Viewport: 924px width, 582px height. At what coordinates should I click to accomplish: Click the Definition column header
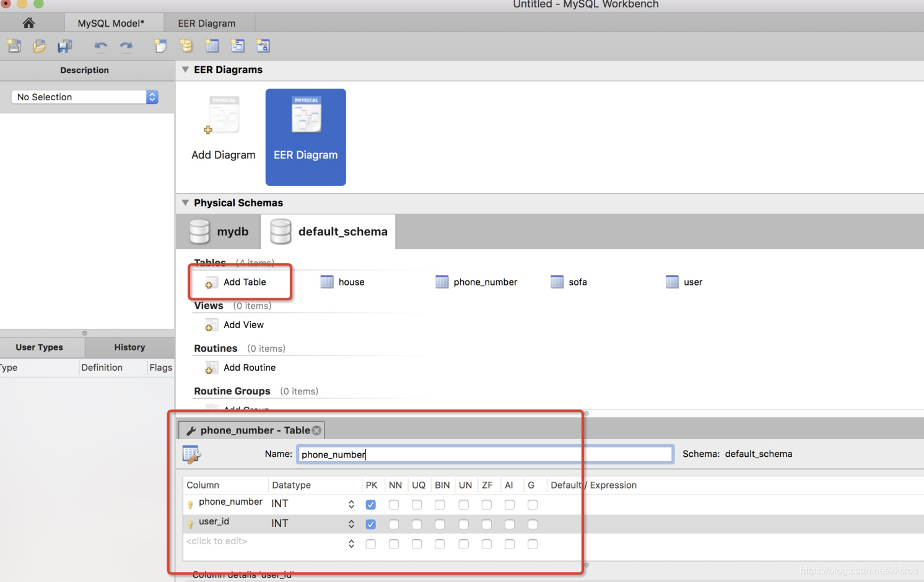coord(102,368)
